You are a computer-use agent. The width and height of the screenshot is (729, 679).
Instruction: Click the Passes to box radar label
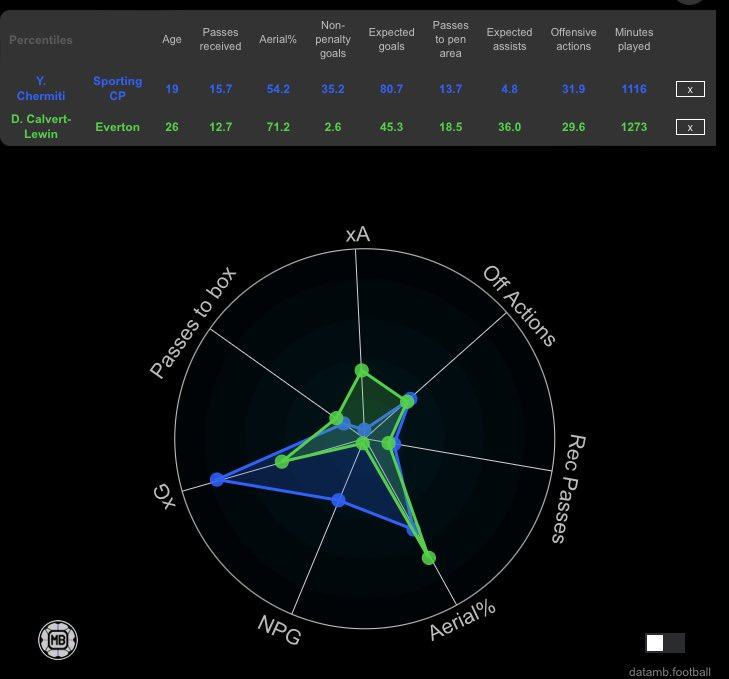pyautogui.click(x=193, y=323)
